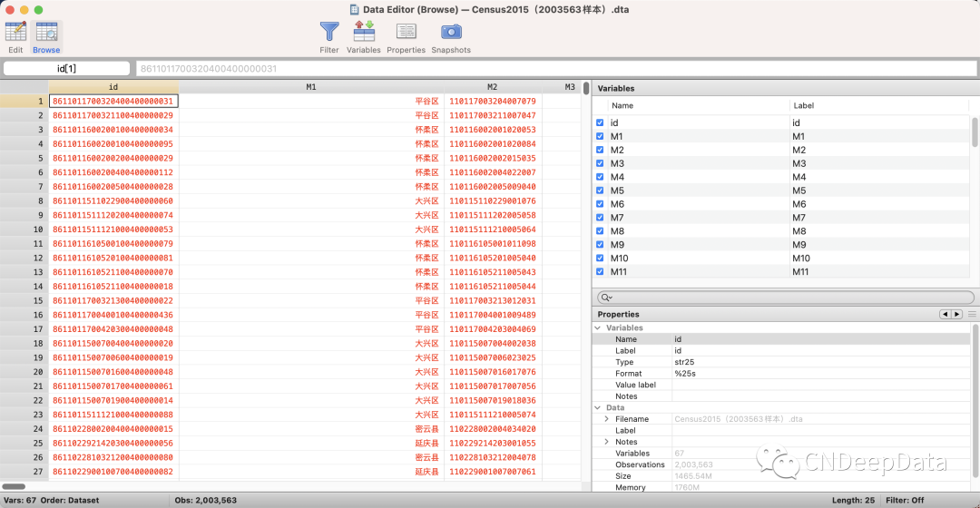This screenshot has height=508, width=980.
Task: Select the M2 column header
Action: coord(493,87)
